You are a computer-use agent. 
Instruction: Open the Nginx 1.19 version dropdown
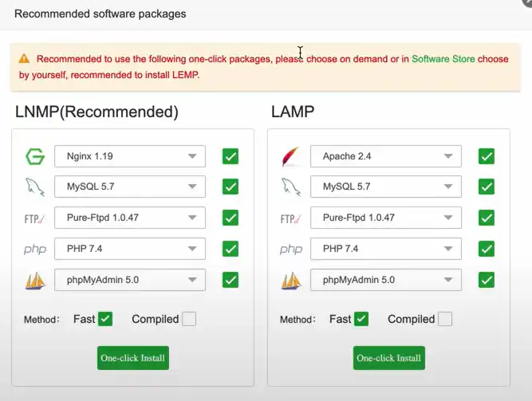(x=129, y=156)
